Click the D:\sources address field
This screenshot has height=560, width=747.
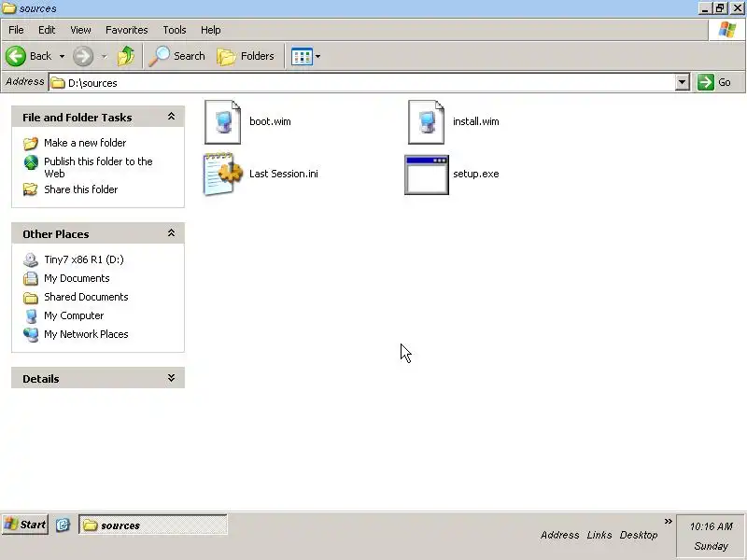tap(362, 83)
